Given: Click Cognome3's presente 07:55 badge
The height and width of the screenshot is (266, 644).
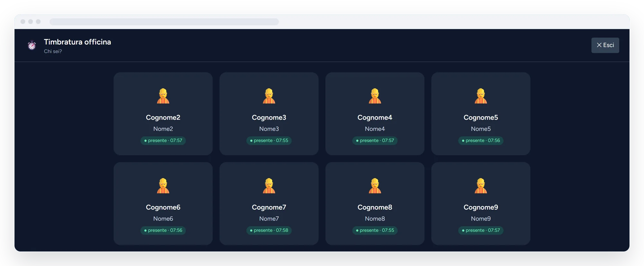Looking at the screenshot, I should coord(269,141).
